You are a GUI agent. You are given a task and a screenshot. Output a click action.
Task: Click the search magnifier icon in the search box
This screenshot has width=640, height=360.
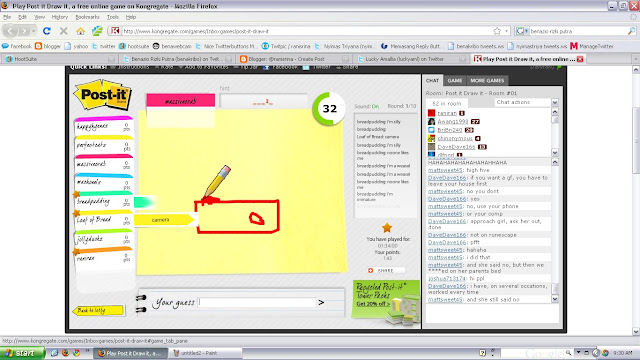[x=631, y=31]
